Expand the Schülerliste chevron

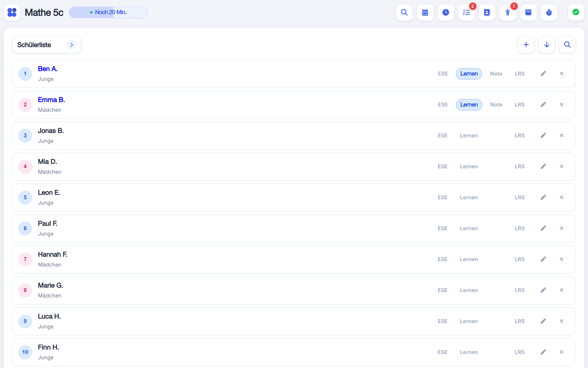click(x=71, y=45)
